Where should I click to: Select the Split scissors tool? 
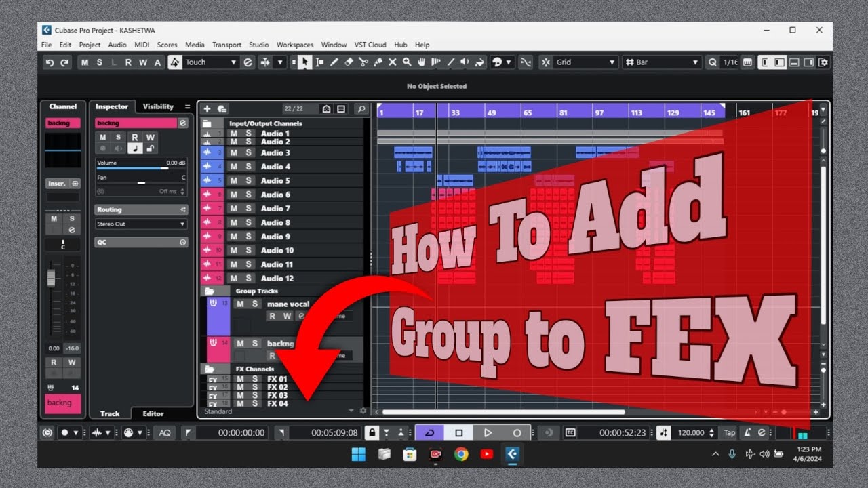tap(363, 62)
